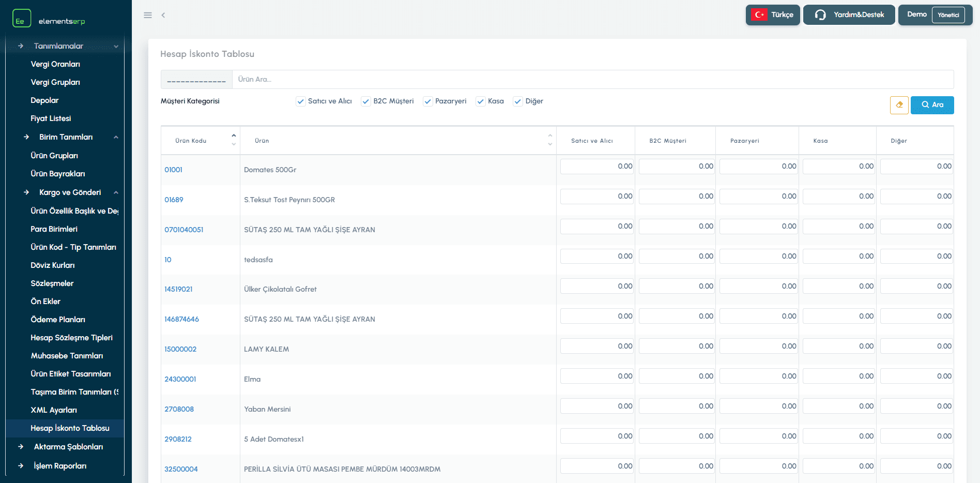Click the arrow icon beside Kargo ve Gönderi
This screenshot has width=980, height=483.
click(x=26, y=192)
